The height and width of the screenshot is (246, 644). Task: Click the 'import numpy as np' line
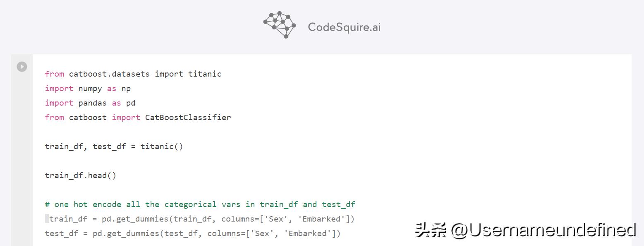click(88, 89)
